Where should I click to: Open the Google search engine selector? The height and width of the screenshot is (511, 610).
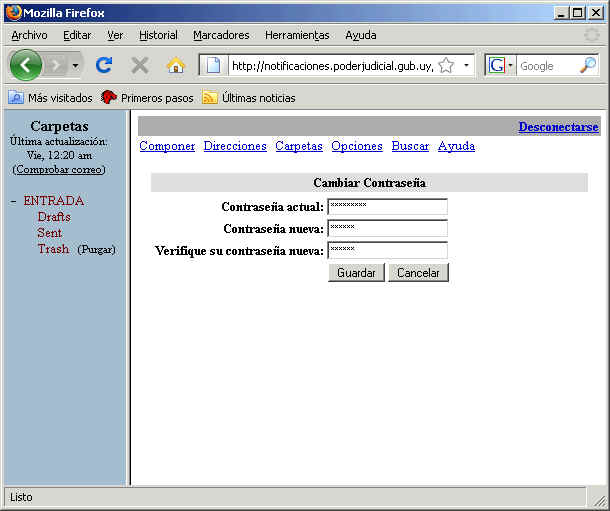click(501, 65)
